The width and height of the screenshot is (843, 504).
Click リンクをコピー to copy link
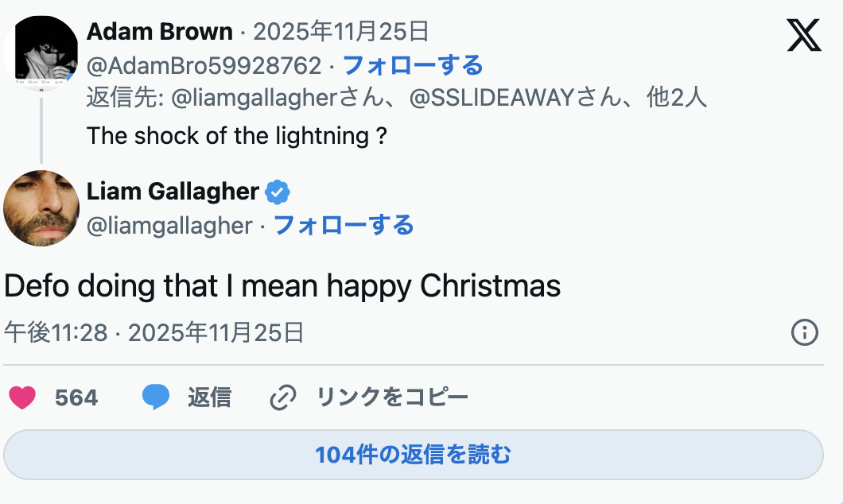[392, 397]
